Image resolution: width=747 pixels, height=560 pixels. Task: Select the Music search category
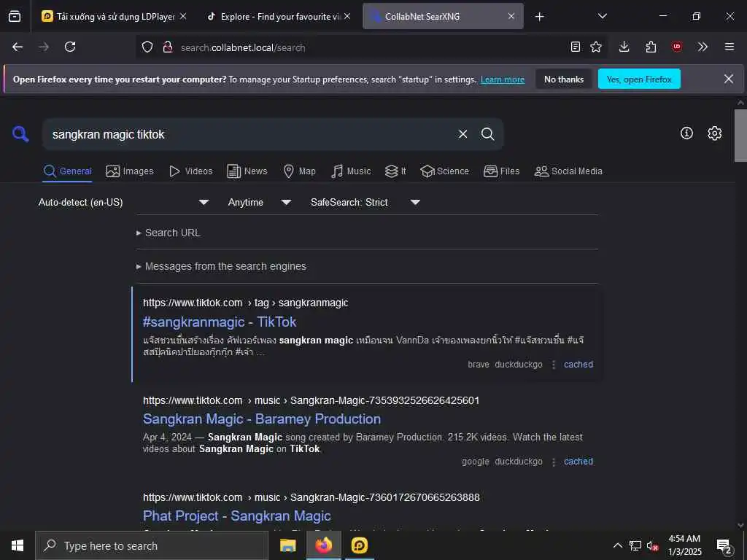351,171
